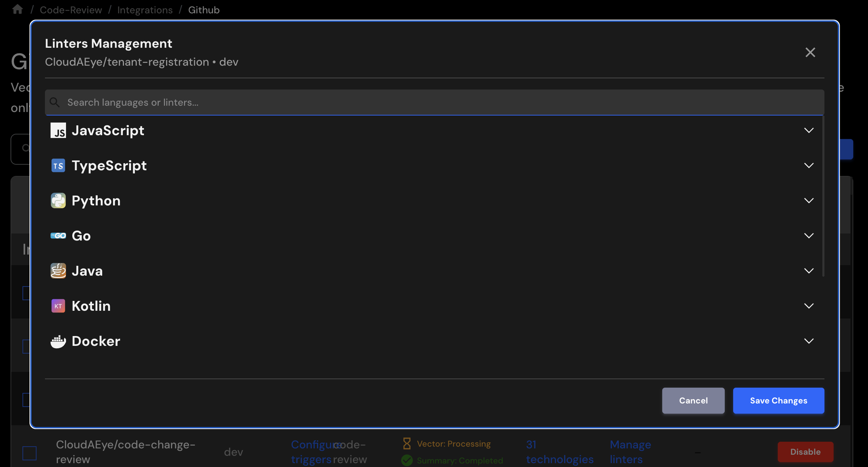
Task: Click the home icon in the breadcrumb
Action: click(17, 9)
